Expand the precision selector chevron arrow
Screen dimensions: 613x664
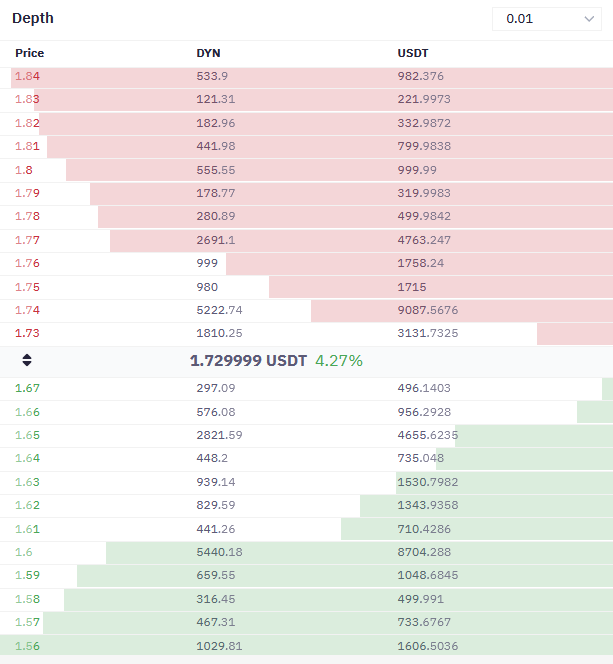(x=589, y=19)
